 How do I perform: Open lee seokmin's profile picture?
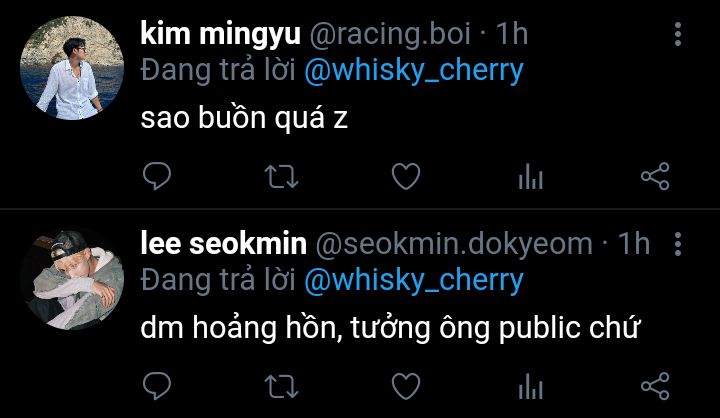pos(72,278)
